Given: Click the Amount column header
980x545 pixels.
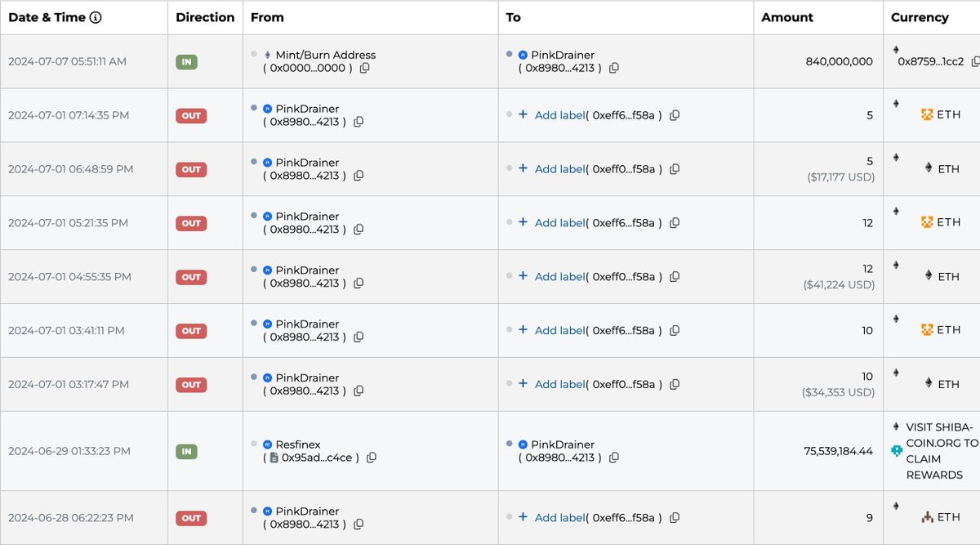Looking at the screenshot, I should pyautogui.click(x=787, y=17).
